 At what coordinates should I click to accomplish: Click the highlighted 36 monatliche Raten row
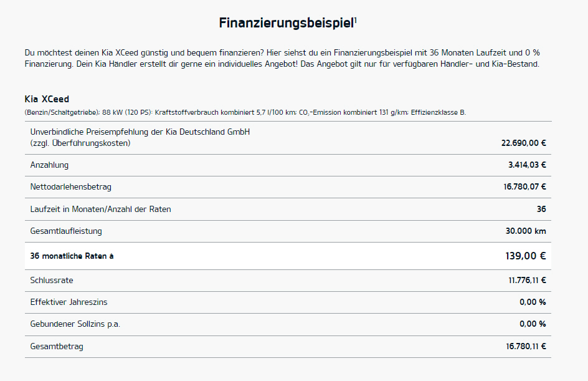pyautogui.click(x=288, y=256)
